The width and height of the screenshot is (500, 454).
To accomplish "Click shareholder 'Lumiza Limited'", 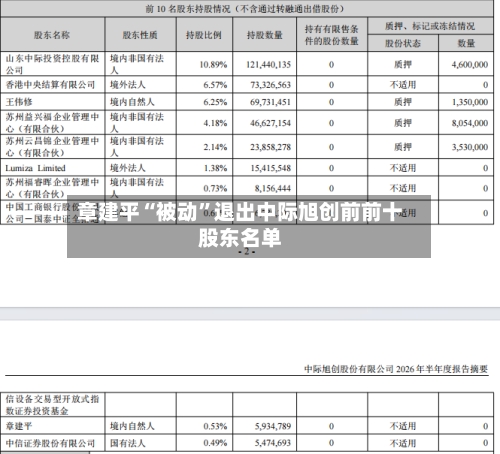I will click(x=35, y=168).
